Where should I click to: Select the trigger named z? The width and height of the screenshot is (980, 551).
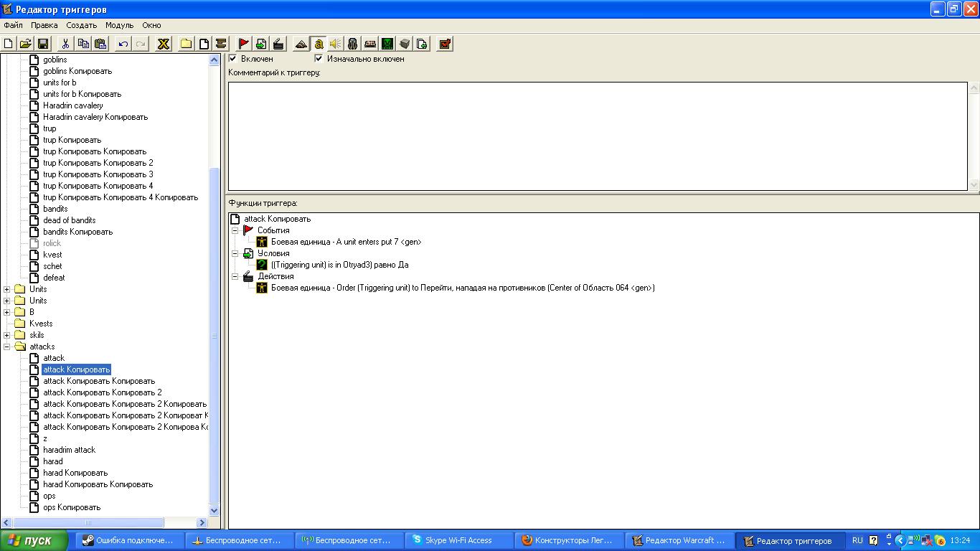45,438
